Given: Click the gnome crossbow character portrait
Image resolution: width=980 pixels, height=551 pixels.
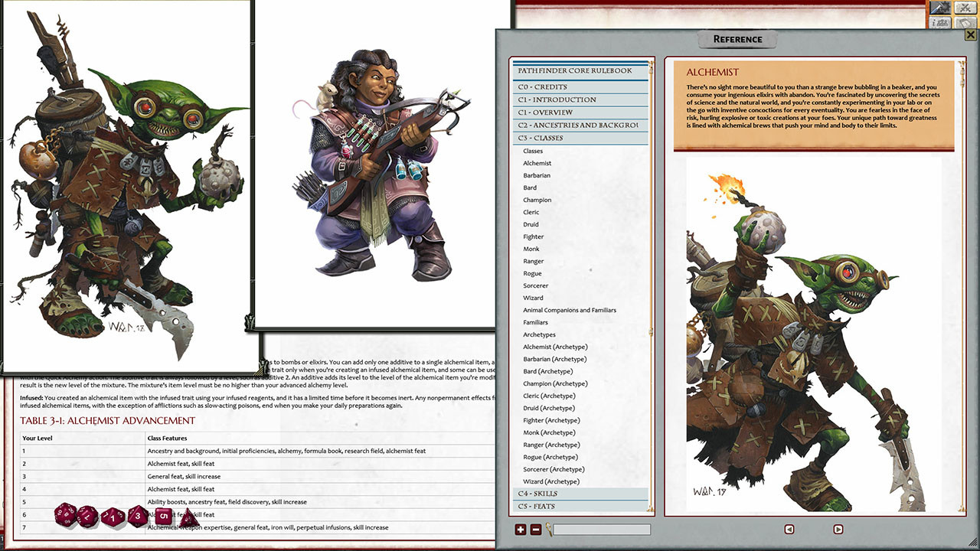Looking at the screenshot, I should click(375, 165).
